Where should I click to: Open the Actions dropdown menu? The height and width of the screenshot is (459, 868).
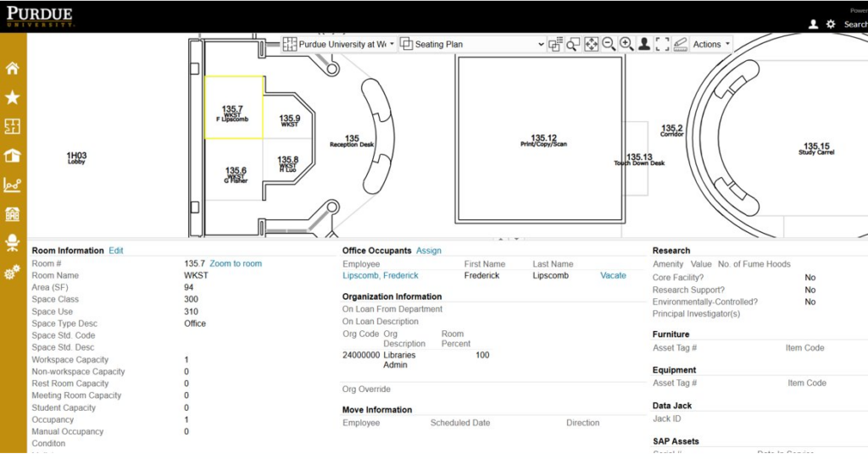(711, 44)
